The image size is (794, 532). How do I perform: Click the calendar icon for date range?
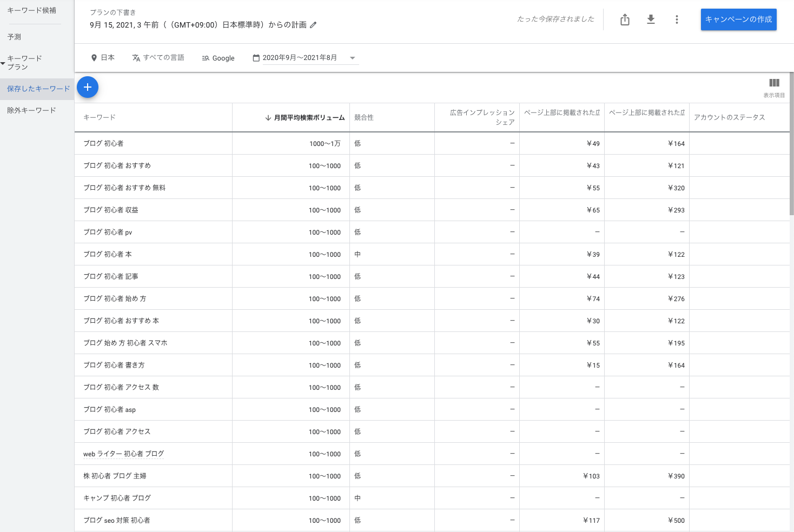coord(256,58)
